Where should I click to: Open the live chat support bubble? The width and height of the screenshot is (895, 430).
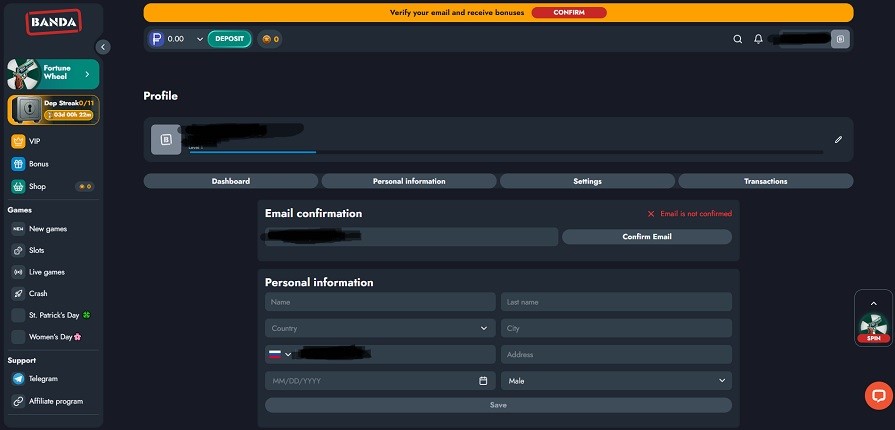(x=878, y=396)
